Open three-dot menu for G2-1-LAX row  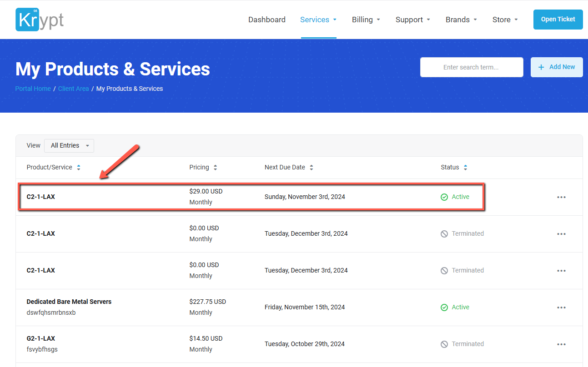click(x=561, y=344)
